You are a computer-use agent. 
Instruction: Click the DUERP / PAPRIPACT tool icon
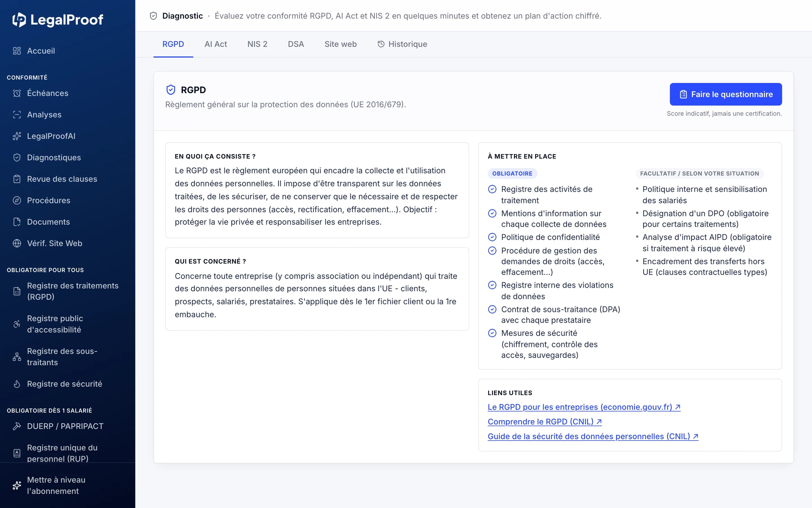click(17, 426)
